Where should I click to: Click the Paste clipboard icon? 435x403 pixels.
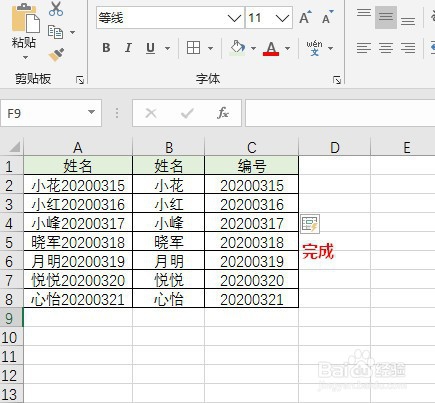[x=25, y=19]
